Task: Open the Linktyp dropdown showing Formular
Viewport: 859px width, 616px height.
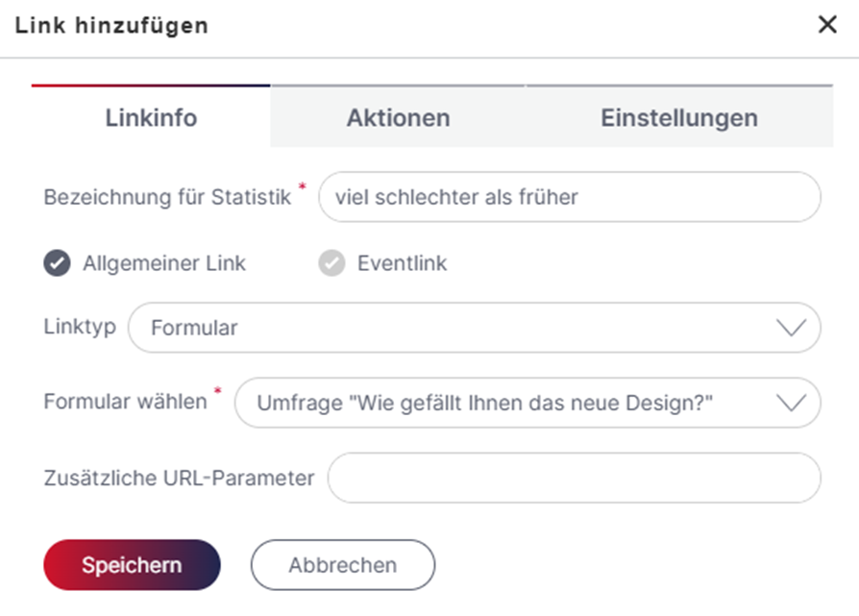Action: click(x=475, y=328)
